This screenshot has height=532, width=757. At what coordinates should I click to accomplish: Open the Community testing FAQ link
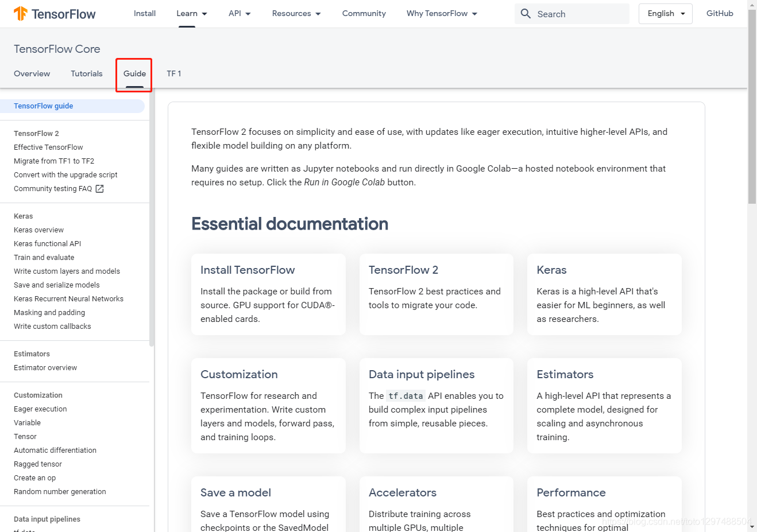(x=53, y=189)
